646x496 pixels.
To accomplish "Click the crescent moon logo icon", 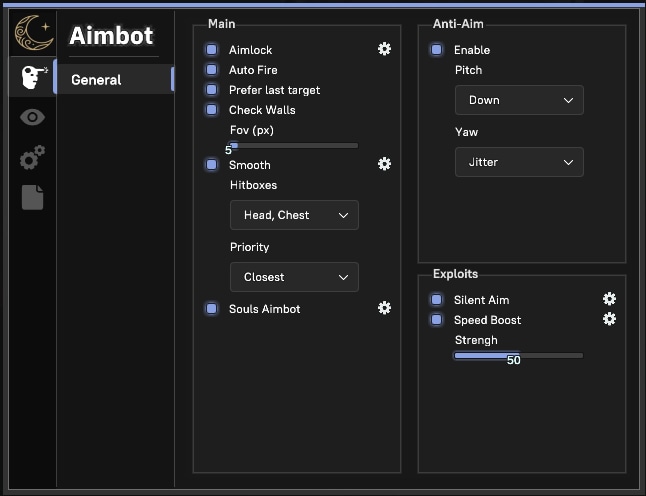I will click(x=33, y=34).
